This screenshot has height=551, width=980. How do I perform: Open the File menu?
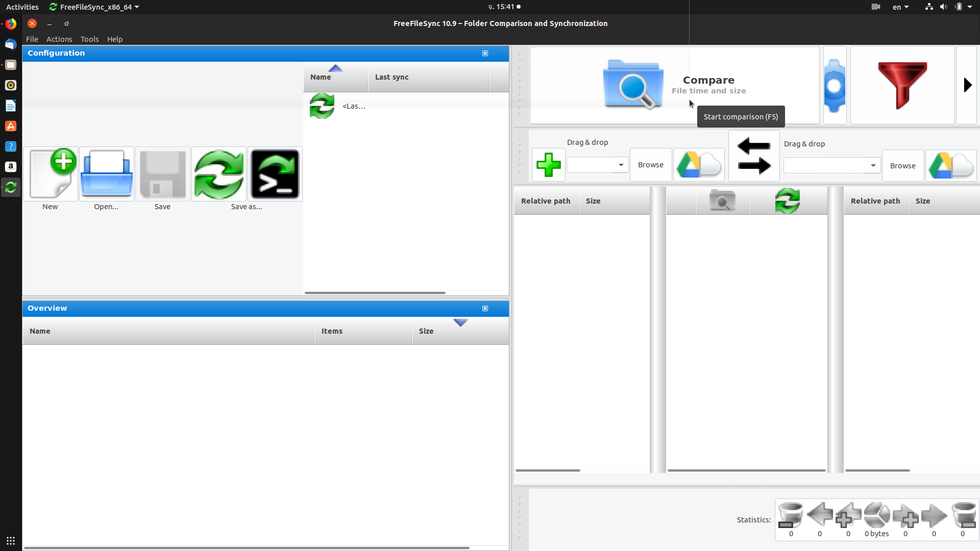click(32, 39)
